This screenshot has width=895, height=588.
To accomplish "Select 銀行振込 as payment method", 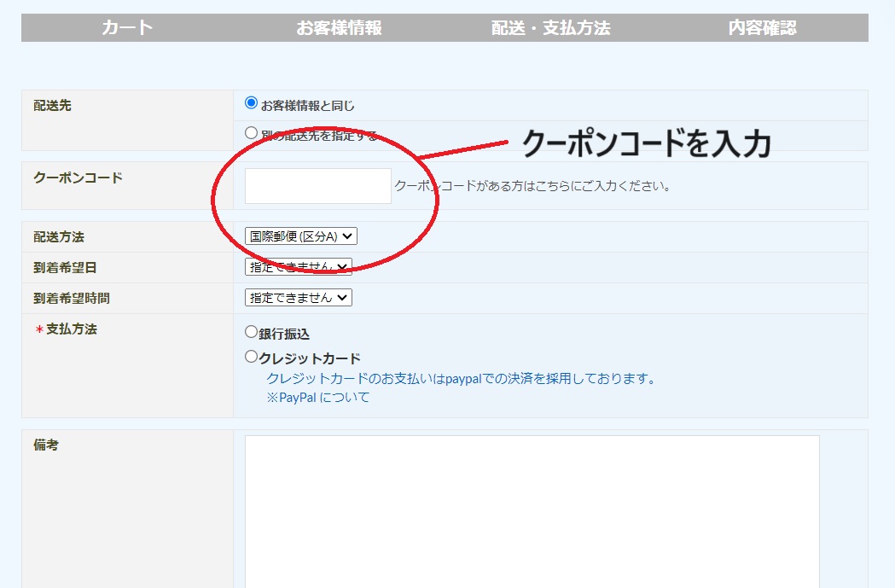I will click(251, 332).
